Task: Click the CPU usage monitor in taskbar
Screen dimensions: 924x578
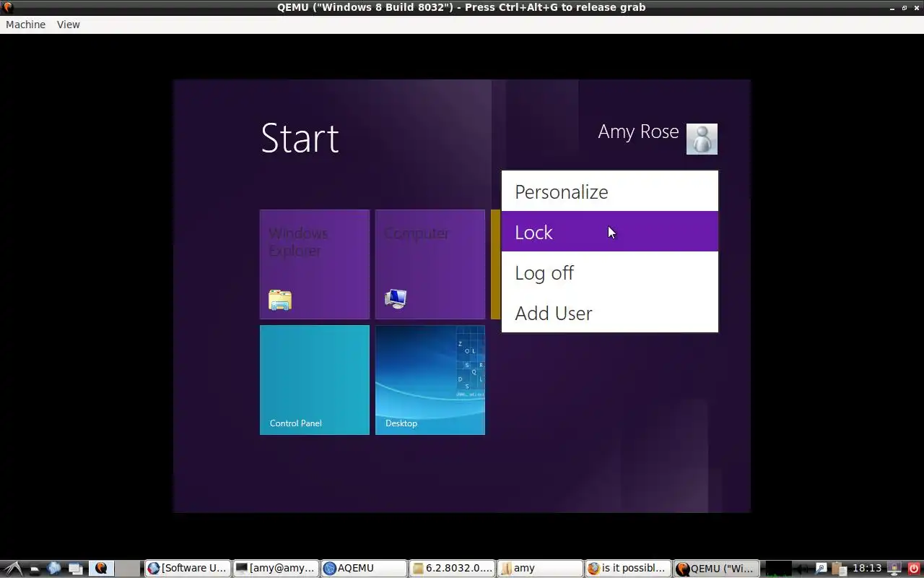Action: pyautogui.click(x=778, y=569)
